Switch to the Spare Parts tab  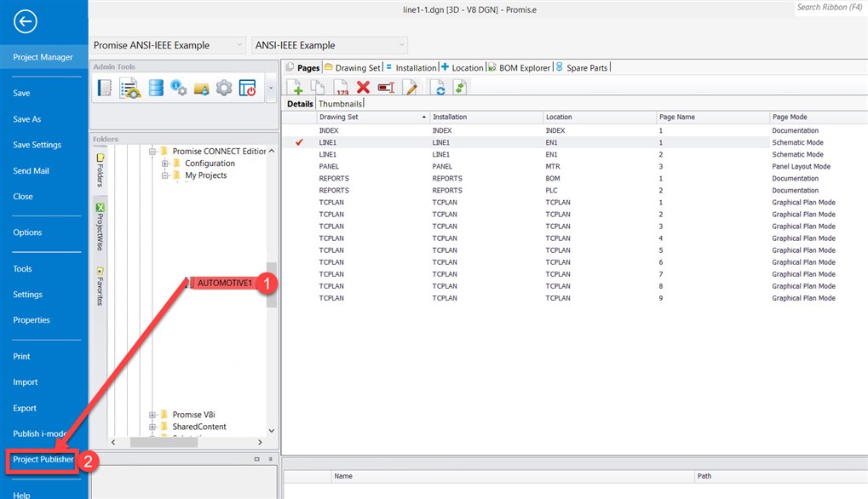(582, 67)
